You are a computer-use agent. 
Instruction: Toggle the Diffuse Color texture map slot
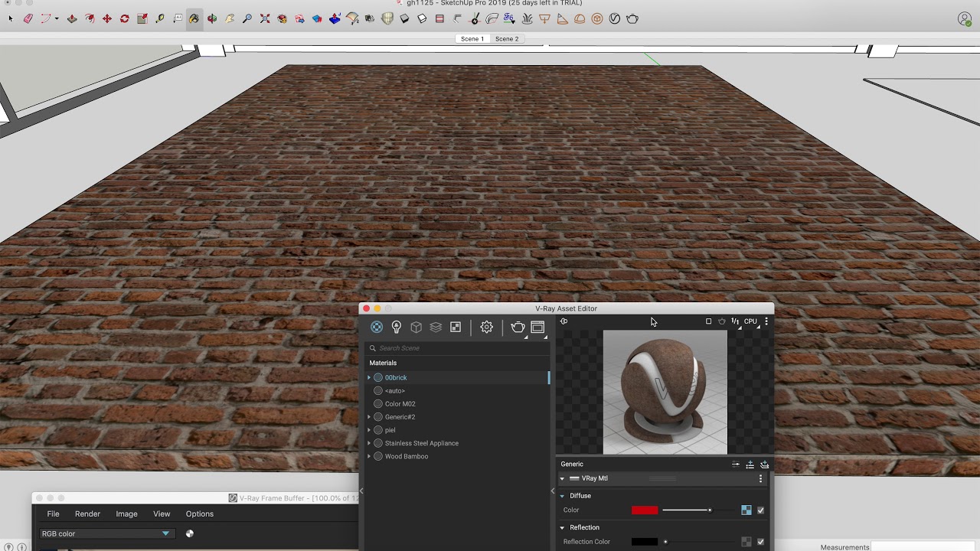[746, 510]
